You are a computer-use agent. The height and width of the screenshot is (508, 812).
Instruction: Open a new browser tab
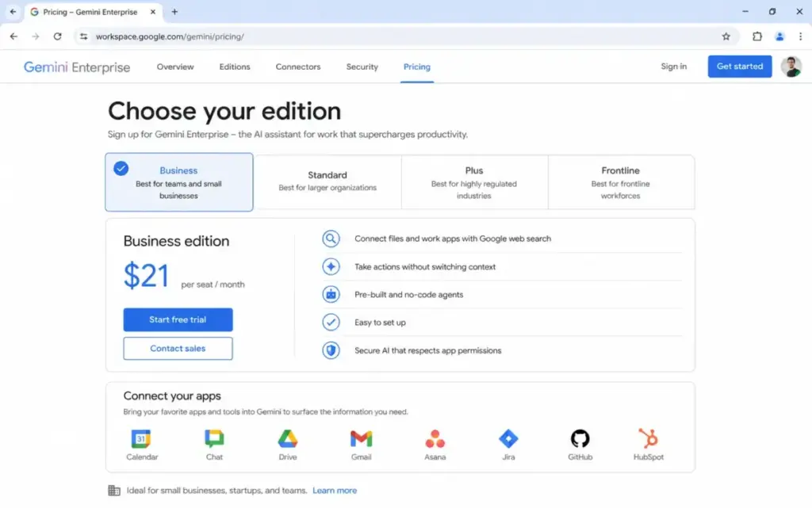pos(174,11)
